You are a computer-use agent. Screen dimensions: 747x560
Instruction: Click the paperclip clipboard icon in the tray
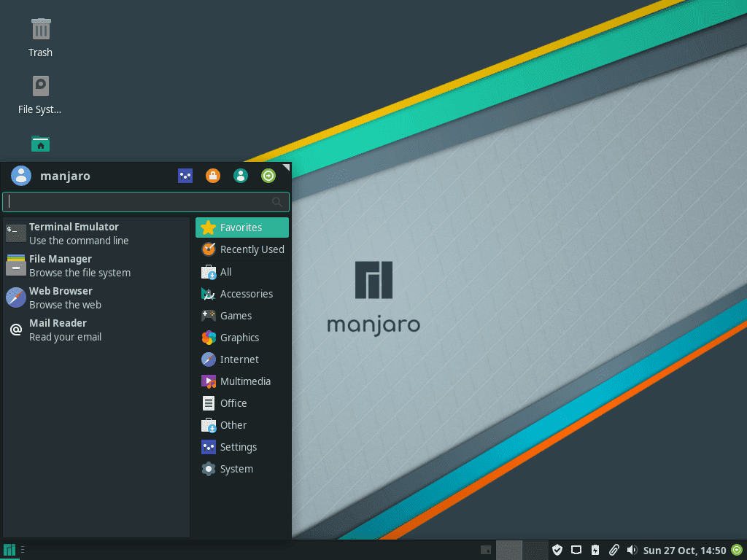pos(614,551)
